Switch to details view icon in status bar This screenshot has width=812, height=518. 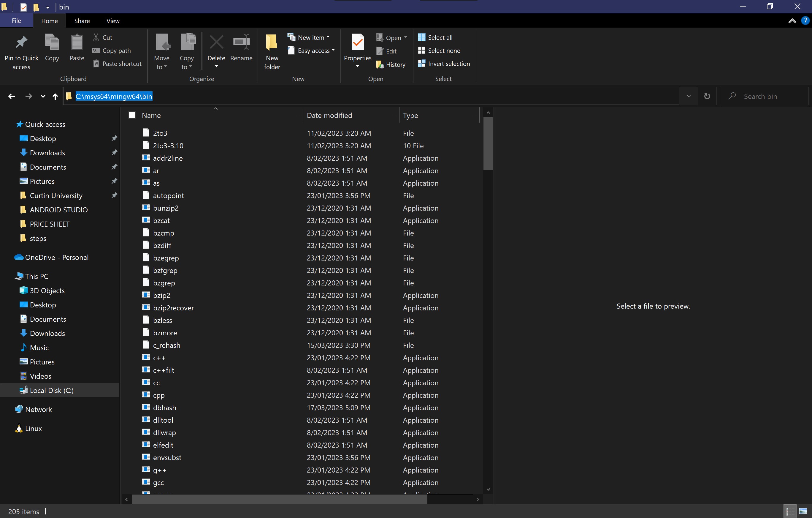[790, 511]
